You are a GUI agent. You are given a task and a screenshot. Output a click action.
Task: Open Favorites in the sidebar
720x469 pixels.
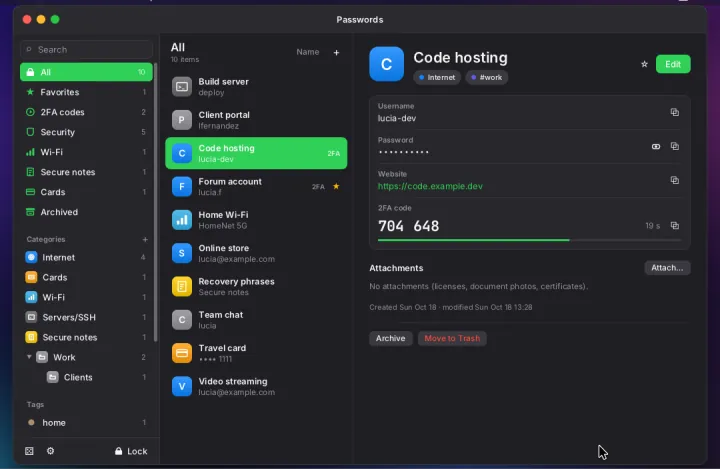[x=86, y=92]
